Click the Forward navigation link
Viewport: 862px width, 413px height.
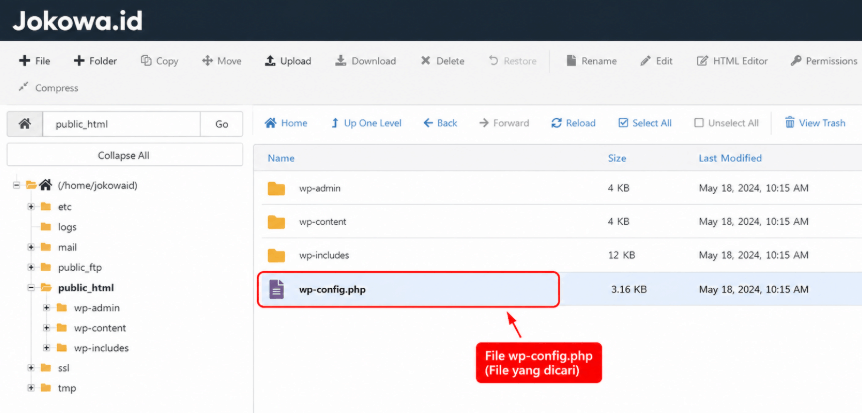click(x=504, y=123)
